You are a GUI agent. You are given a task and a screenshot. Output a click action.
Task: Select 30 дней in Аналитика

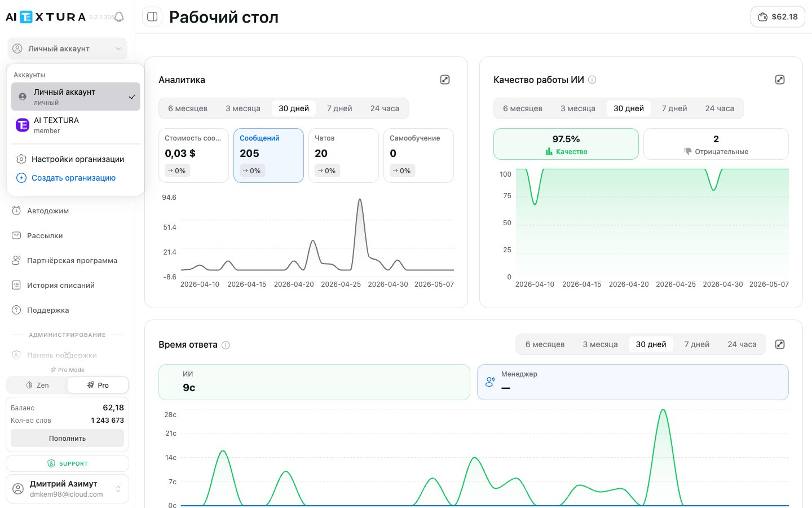click(x=294, y=108)
